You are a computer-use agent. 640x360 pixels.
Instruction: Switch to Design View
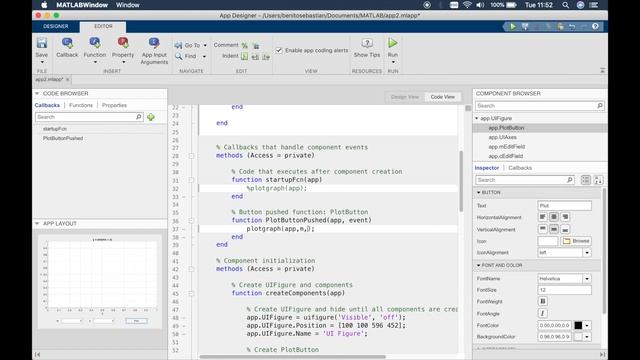[x=404, y=97]
